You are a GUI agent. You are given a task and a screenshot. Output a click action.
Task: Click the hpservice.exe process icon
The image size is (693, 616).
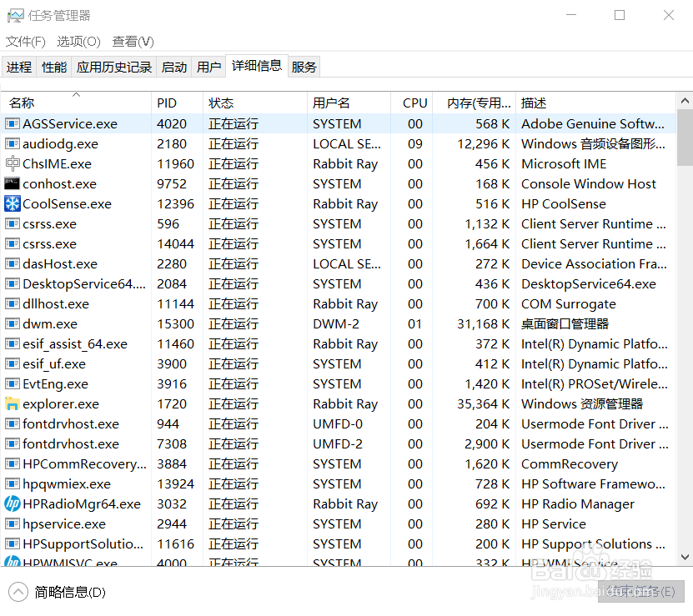(x=12, y=523)
